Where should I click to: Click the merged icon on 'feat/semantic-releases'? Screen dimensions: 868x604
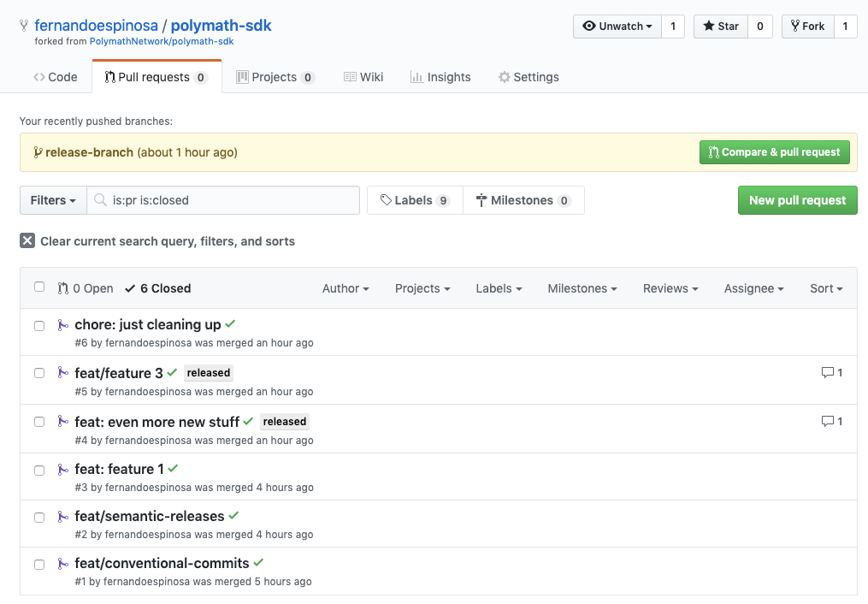(x=63, y=517)
